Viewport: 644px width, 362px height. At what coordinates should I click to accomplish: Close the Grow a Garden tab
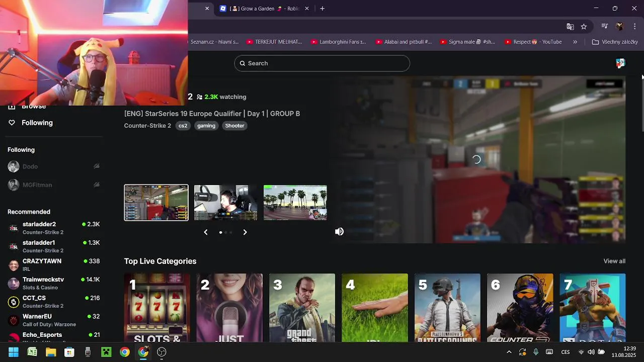[307, 9]
